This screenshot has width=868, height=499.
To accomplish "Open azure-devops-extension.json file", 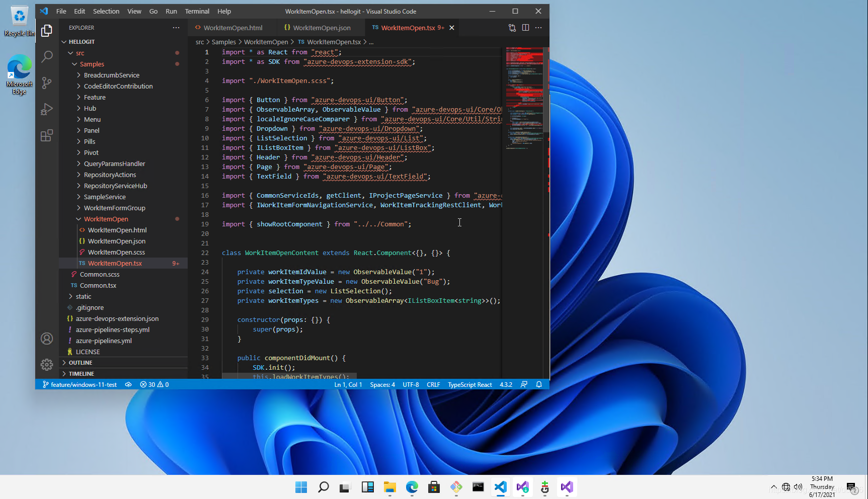I will [123, 318].
